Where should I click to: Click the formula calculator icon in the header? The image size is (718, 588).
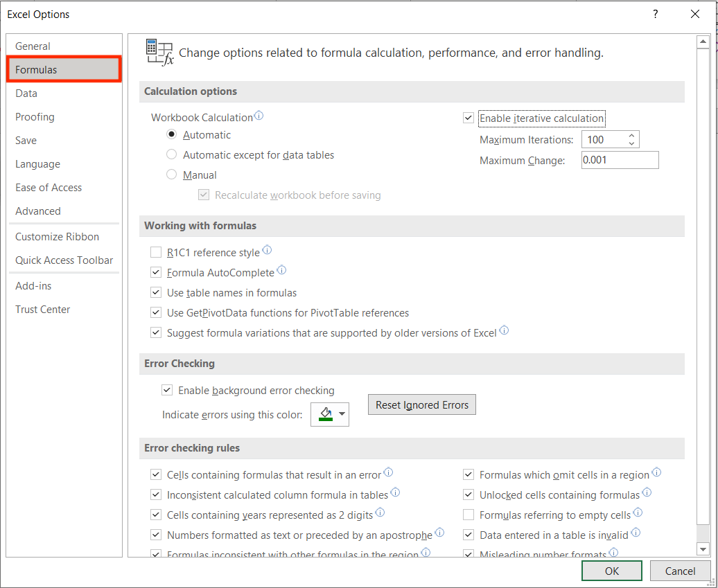tap(160, 53)
